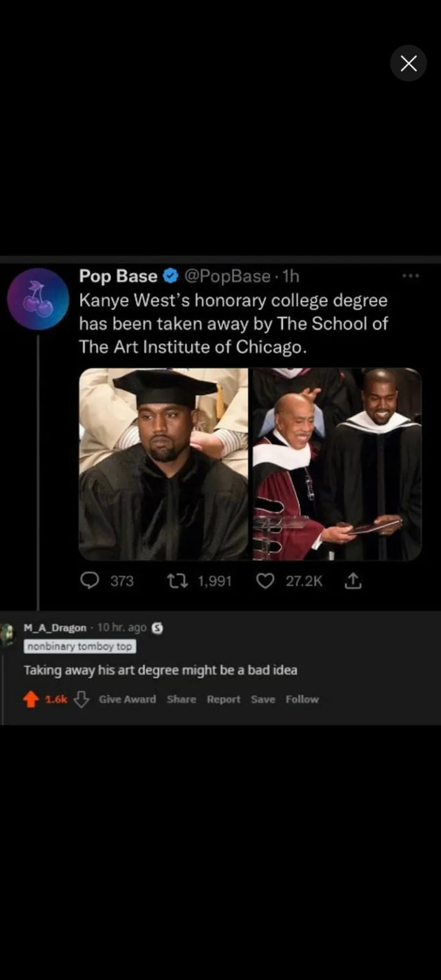Open M_A_Dragon's small avatar
Image resolution: width=441 pixels, height=980 pixels.
pyautogui.click(x=8, y=635)
